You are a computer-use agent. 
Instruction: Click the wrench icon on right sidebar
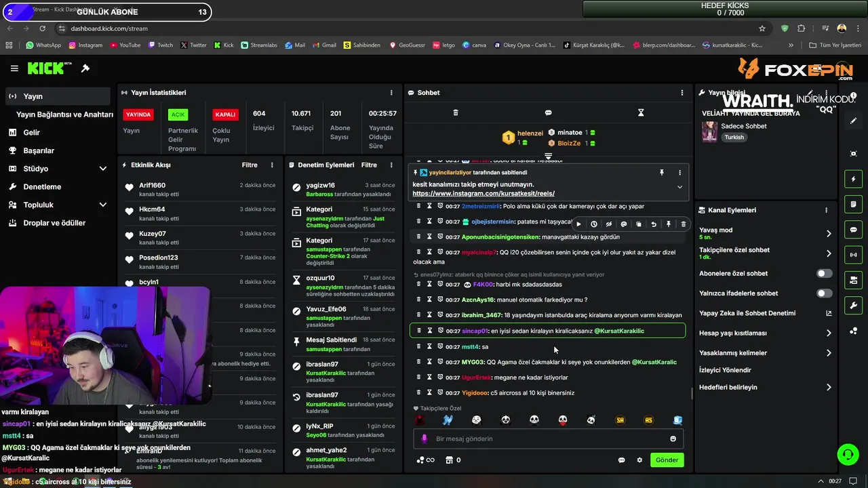click(854, 306)
